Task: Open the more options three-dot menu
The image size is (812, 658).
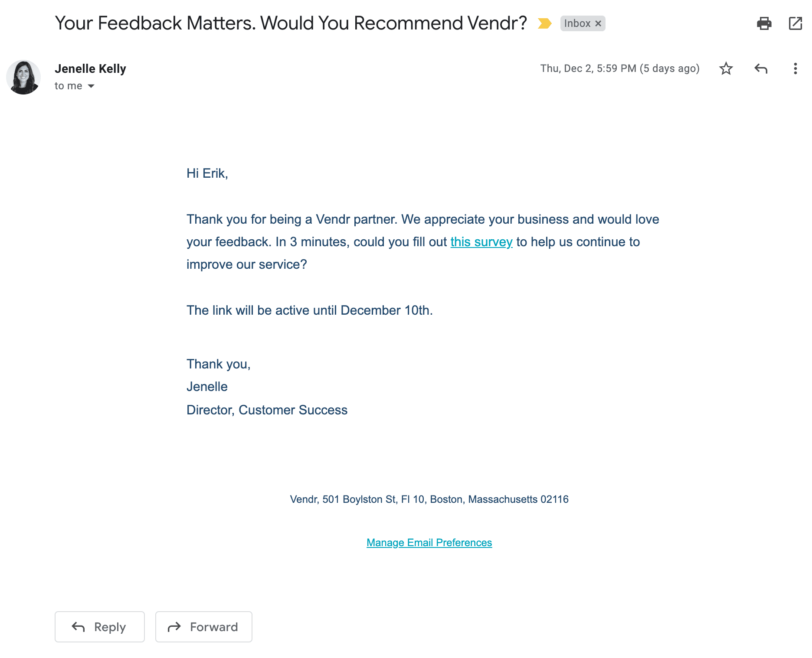Action: click(795, 68)
